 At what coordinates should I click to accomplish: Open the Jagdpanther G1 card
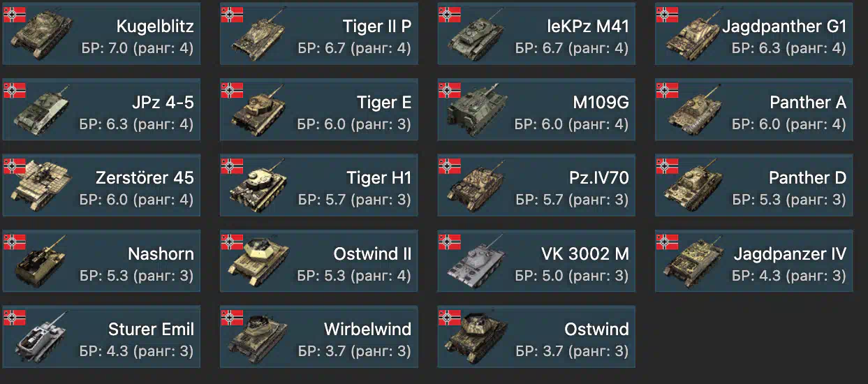(x=753, y=34)
